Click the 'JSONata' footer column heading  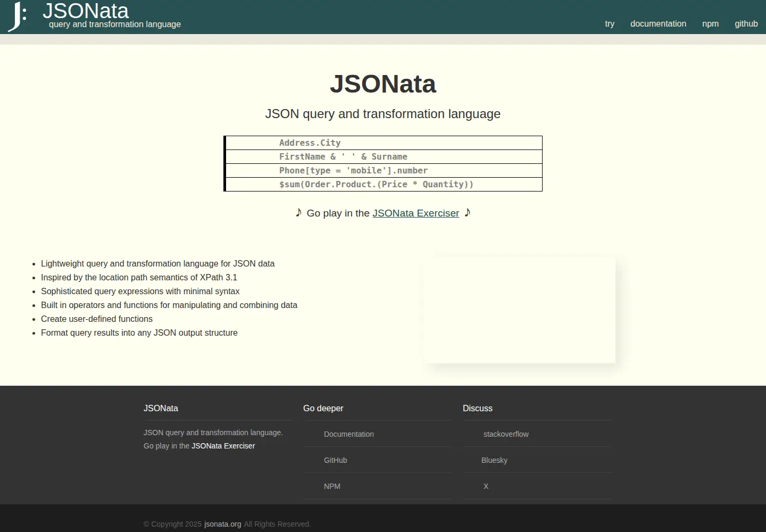(x=161, y=408)
